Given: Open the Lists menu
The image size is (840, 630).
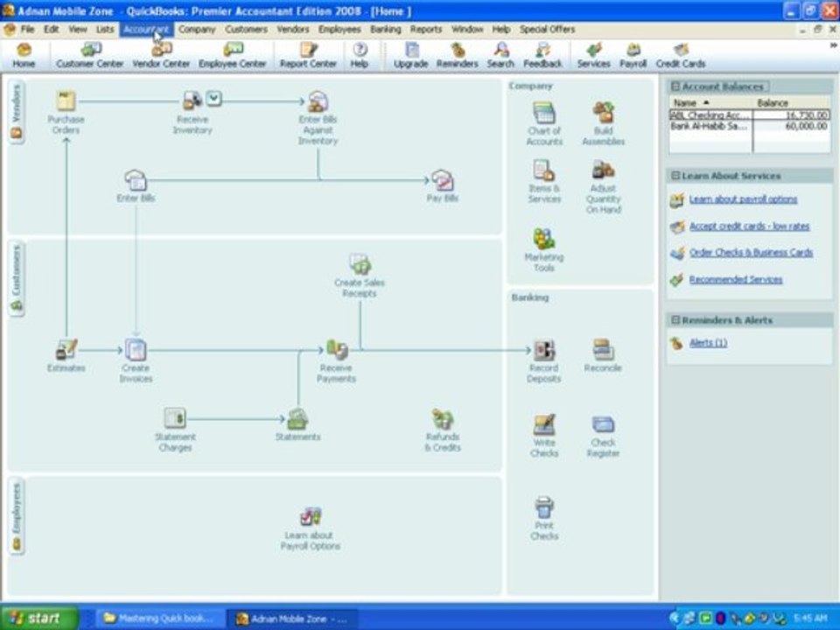Looking at the screenshot, I should [105, 29].
